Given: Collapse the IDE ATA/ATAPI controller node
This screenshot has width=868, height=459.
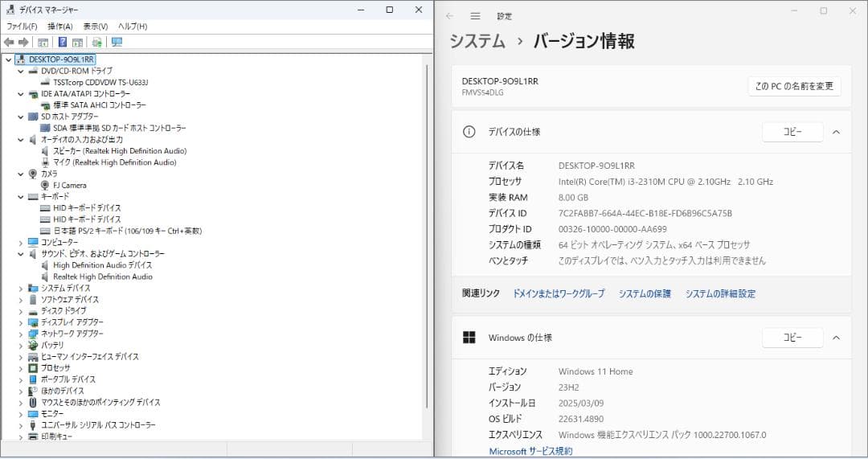Looking at the screenshot, I should (20, 94).
